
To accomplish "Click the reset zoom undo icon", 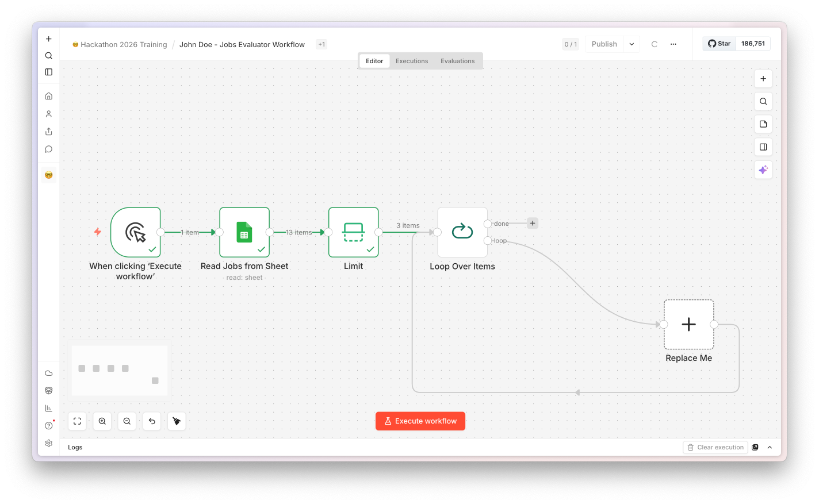I will pyautogui.click(x=152, y=421).
